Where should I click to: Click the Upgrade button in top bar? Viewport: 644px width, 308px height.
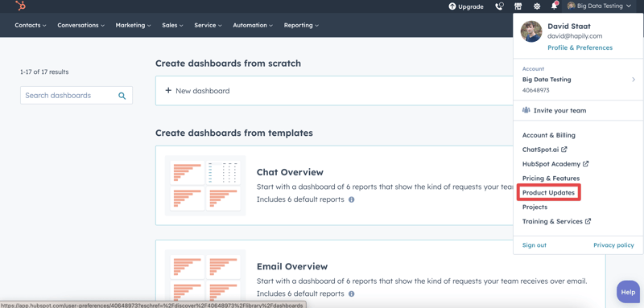tap(466, 6)
